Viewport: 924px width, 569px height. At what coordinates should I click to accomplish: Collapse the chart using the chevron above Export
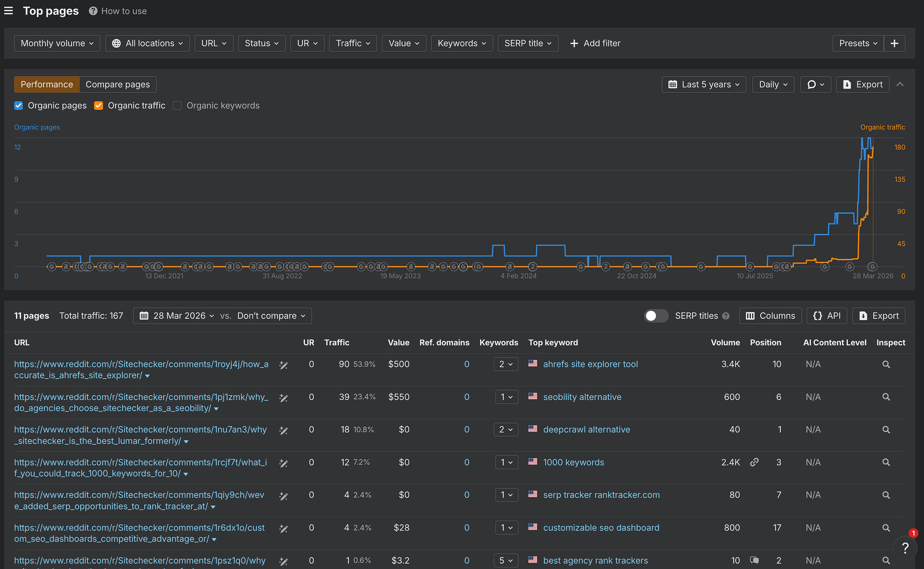[900, 84]
